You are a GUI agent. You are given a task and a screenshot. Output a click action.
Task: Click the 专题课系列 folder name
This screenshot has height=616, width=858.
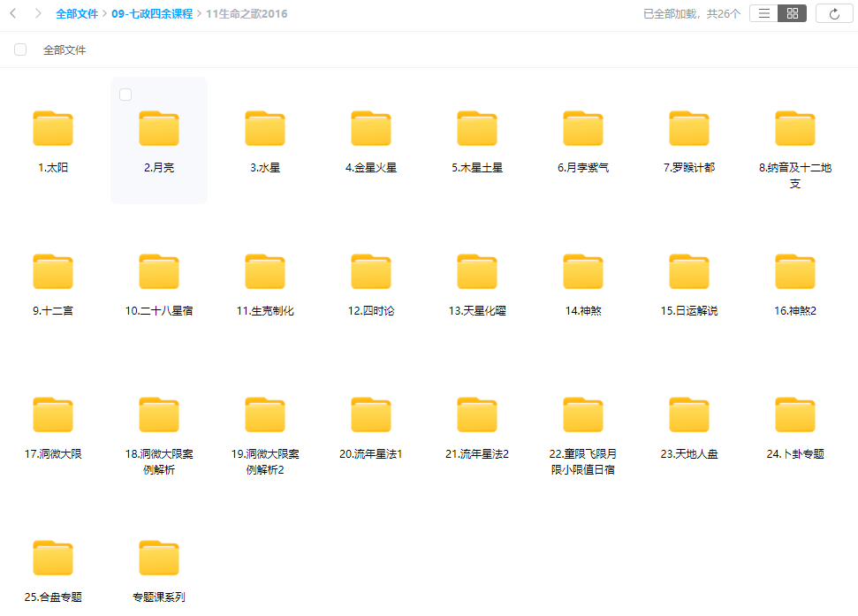coord(159,597)
